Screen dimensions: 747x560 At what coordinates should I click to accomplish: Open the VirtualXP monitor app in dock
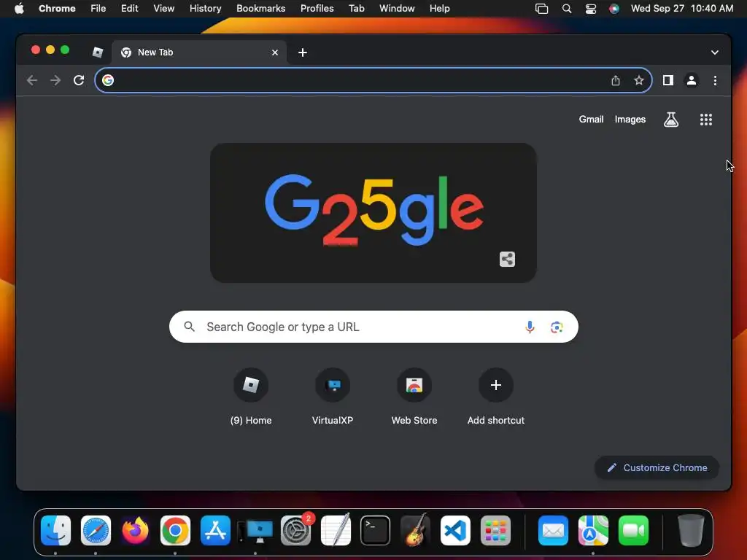256,531
